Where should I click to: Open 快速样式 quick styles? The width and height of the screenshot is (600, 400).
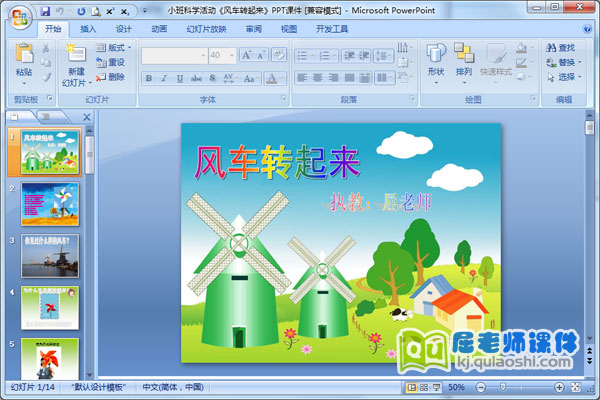[496, 63]
